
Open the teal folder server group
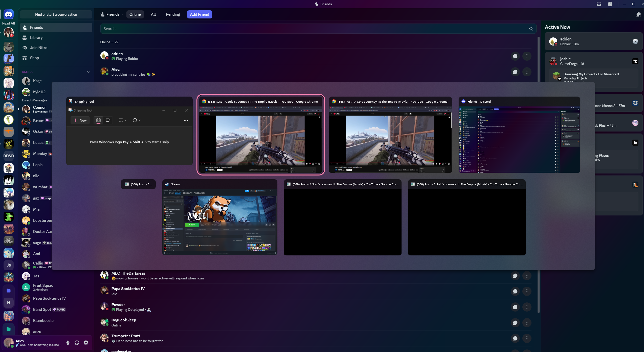(9, 329)
